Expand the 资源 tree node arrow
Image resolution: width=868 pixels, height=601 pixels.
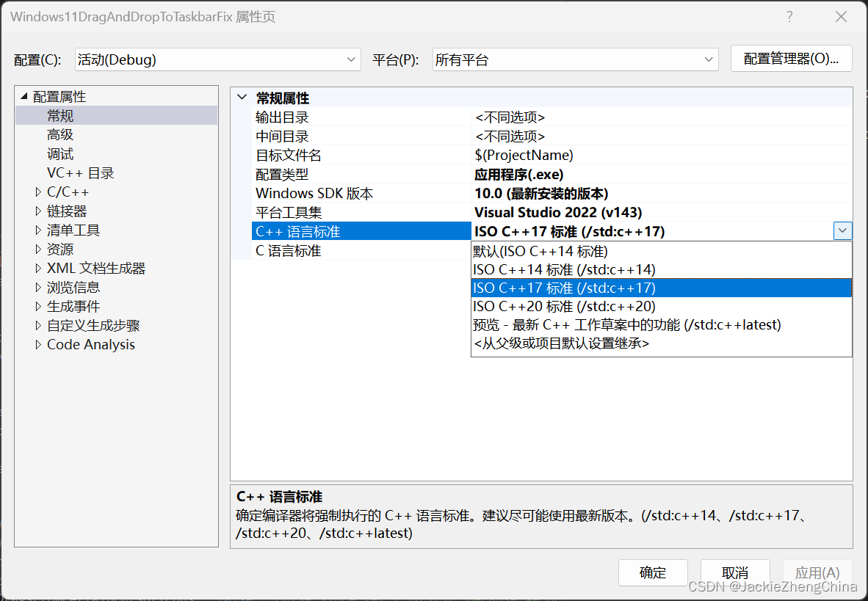click(x=37, y=249)
